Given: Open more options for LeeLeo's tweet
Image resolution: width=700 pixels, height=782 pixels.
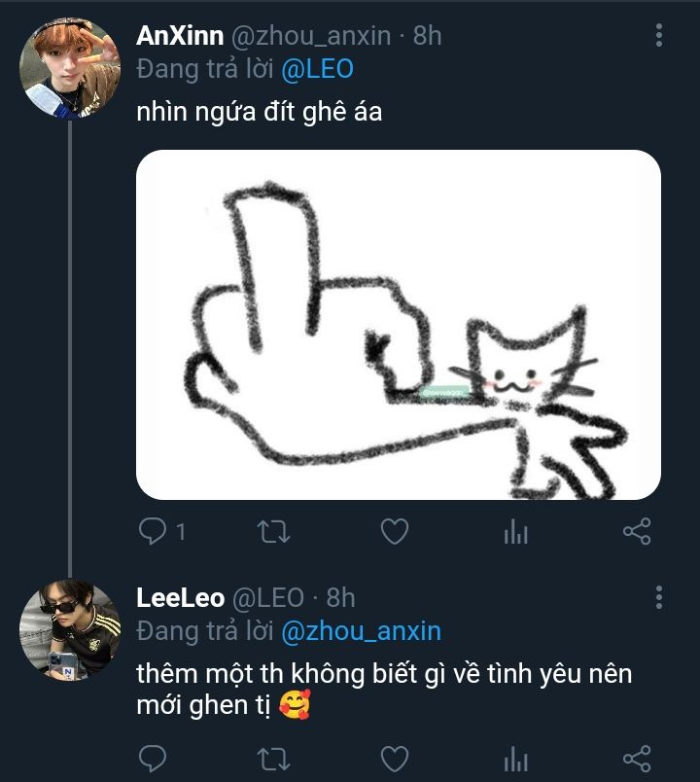Looking at the screenshot, I should pos(659,596).
